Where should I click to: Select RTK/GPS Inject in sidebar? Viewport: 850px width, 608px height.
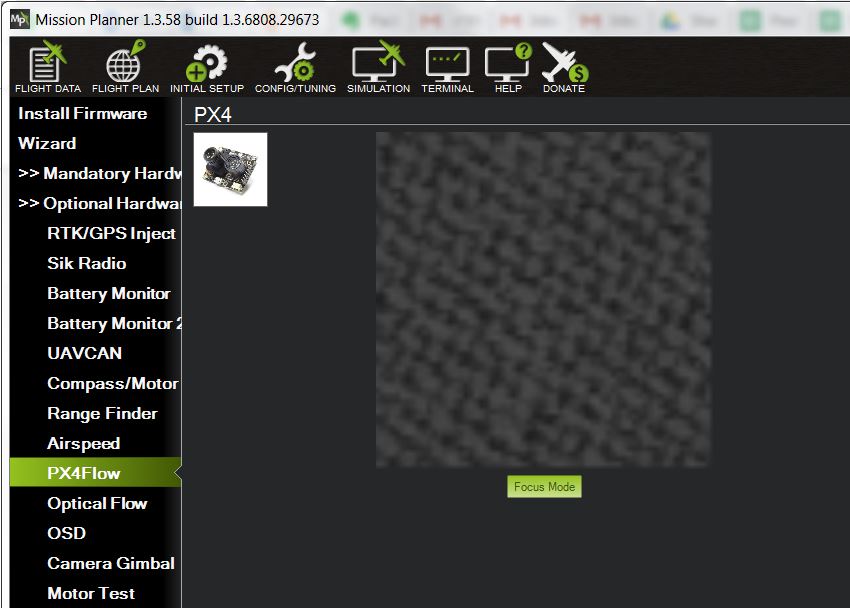(111, 233)
